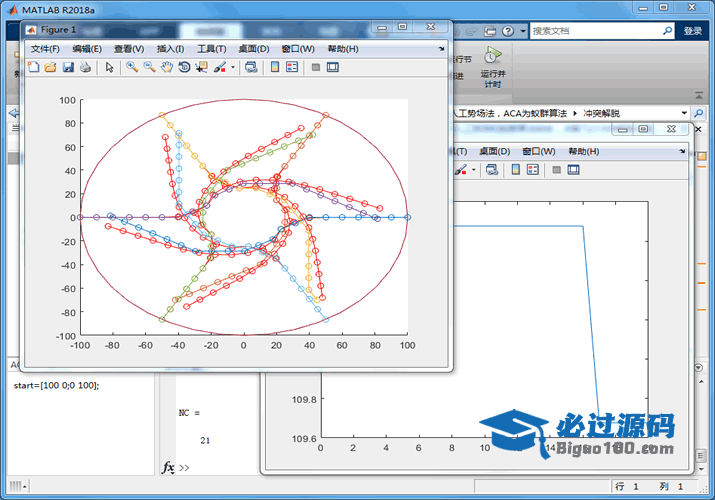
Task: Enable Rotate 3D tool in Figure 1
Action: [x=184, y=67]
